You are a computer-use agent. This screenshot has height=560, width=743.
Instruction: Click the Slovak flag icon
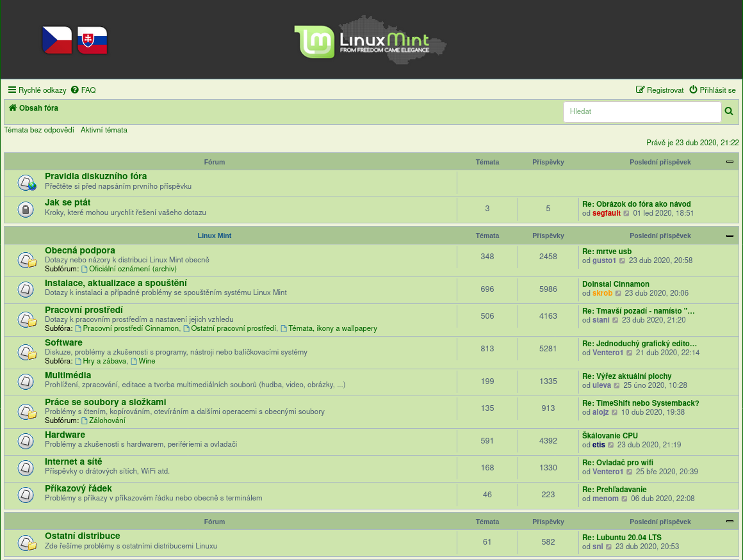[x=92, y=40]
